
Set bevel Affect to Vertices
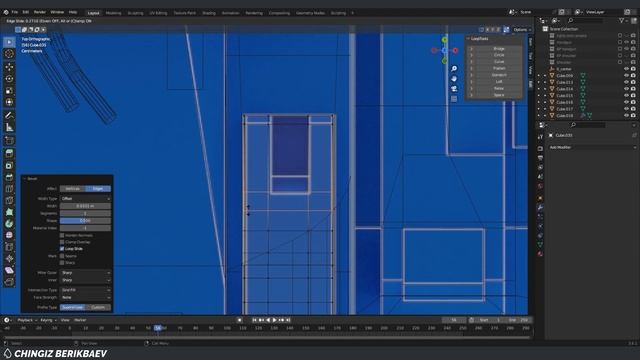point(72,189)
